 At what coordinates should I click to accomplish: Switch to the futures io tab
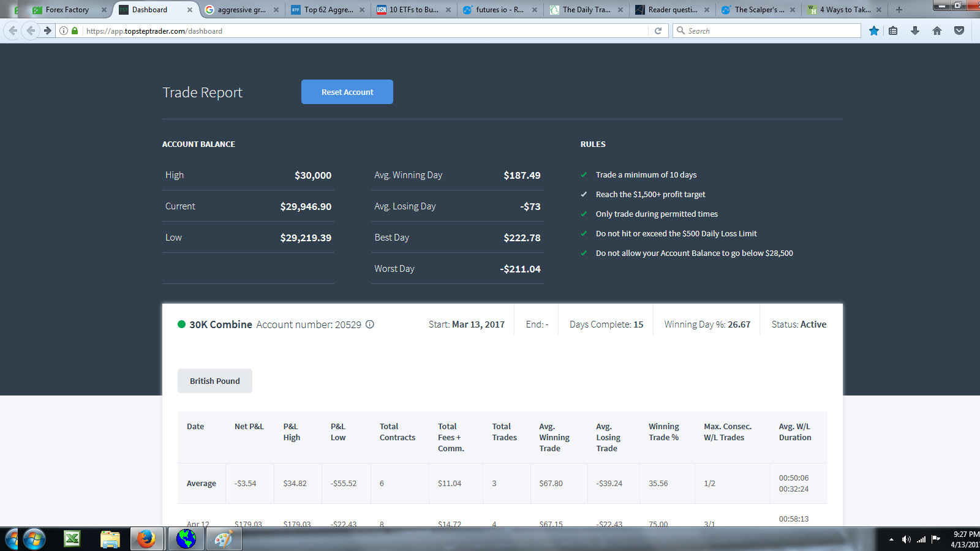click(x=500, y=10)
